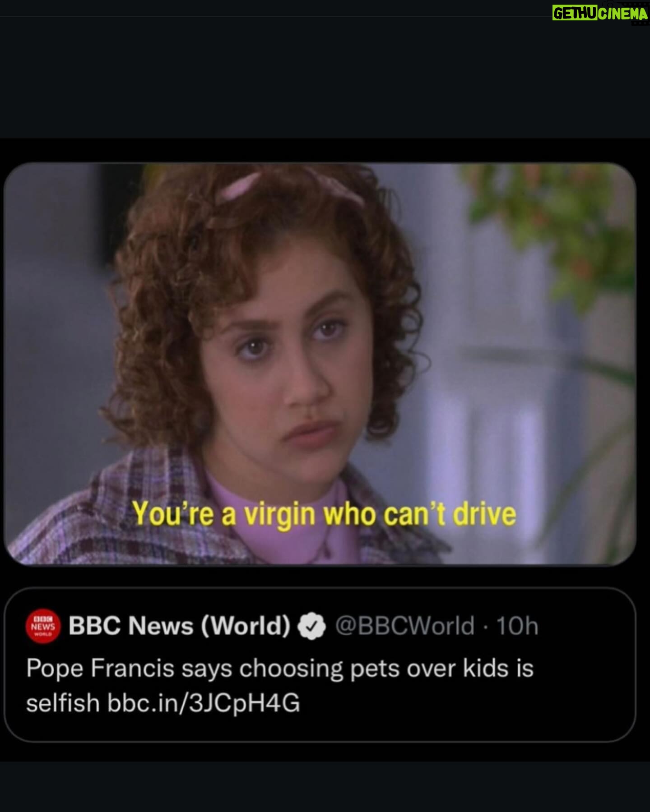
Task: Open the Clueless meme image
Action: point(320,364)
